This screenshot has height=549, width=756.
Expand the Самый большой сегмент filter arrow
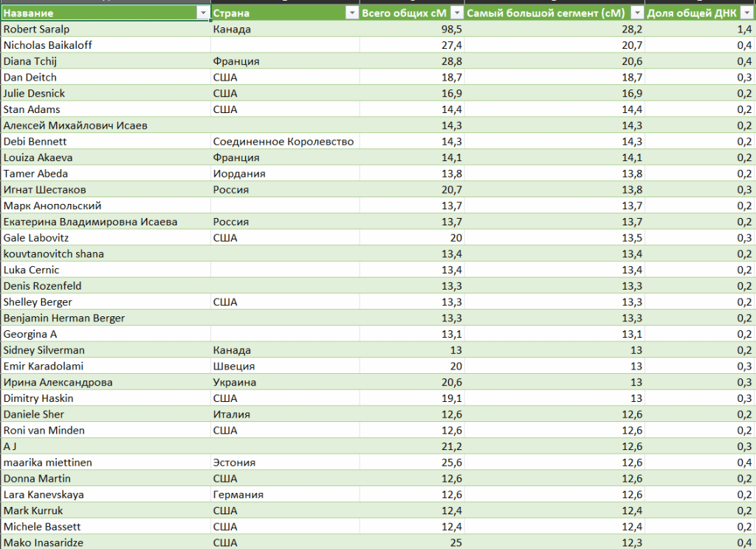tap(636, 13)
